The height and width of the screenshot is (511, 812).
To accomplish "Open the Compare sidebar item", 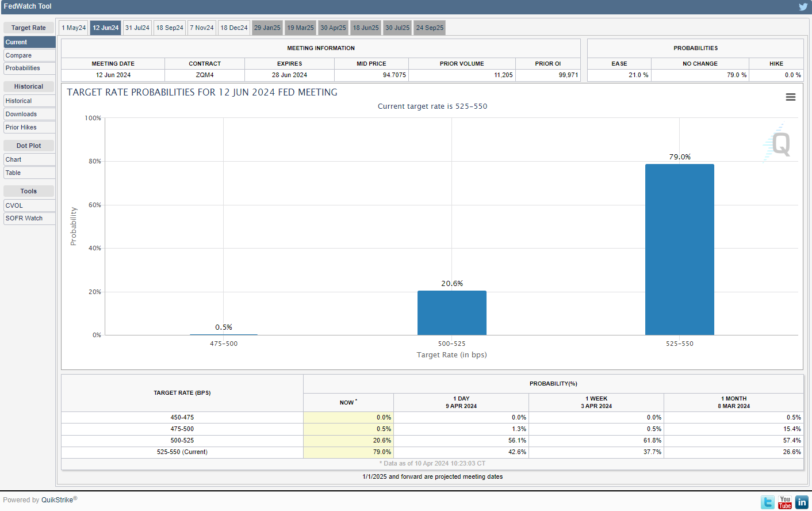I will click(29, 55).
